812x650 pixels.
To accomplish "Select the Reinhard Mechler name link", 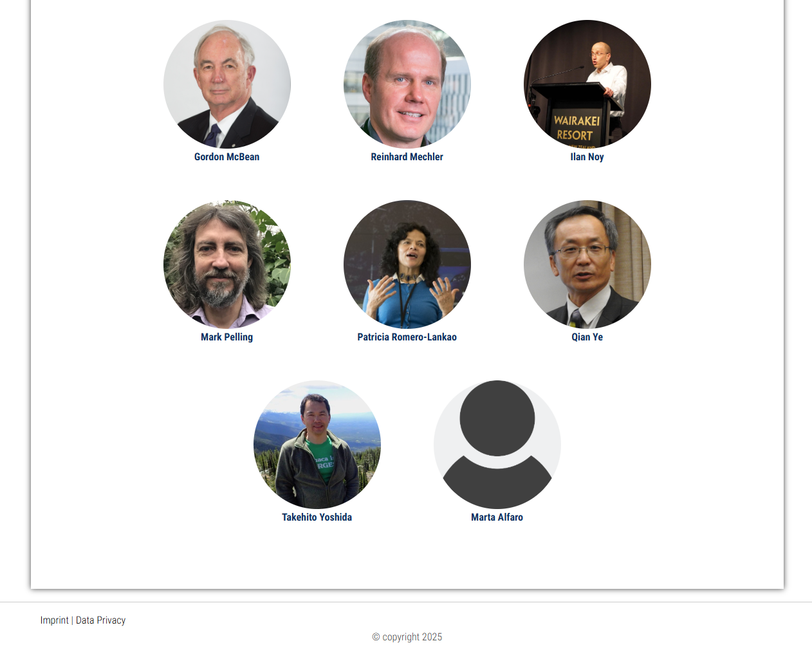I will [x=407, y=157].
